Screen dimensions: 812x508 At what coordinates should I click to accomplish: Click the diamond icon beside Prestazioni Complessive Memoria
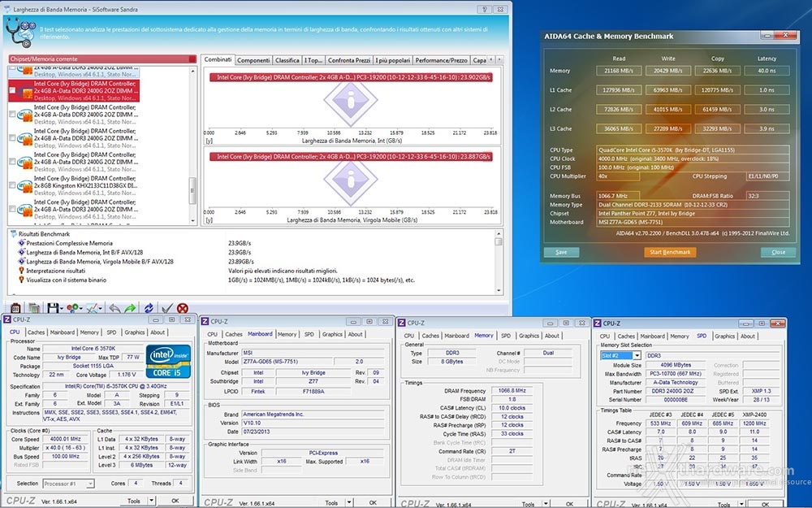[21, 243]
